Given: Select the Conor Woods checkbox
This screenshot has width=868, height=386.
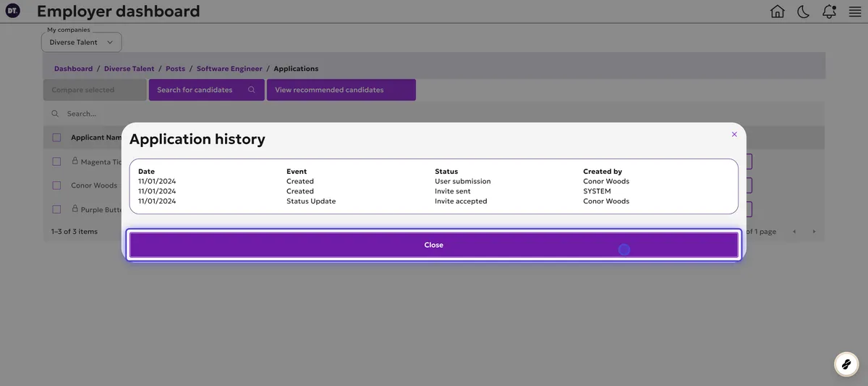Looking at the screenshot, I should coord(56,185).
